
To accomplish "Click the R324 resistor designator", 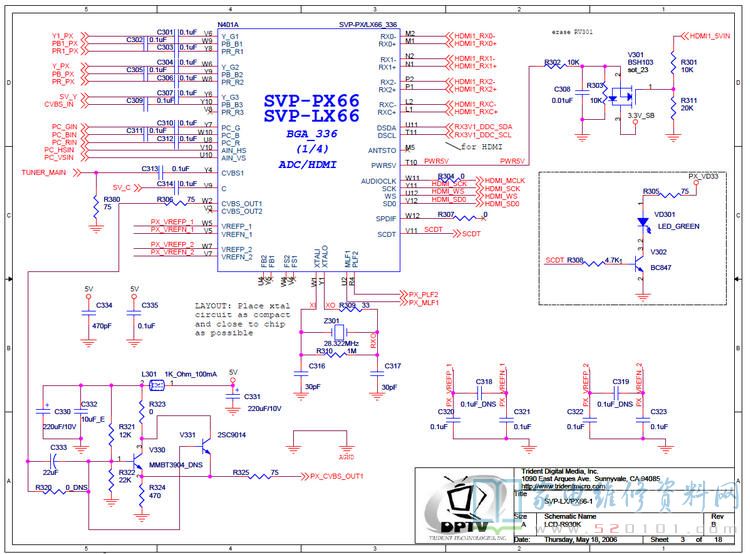I will point(157,488).
